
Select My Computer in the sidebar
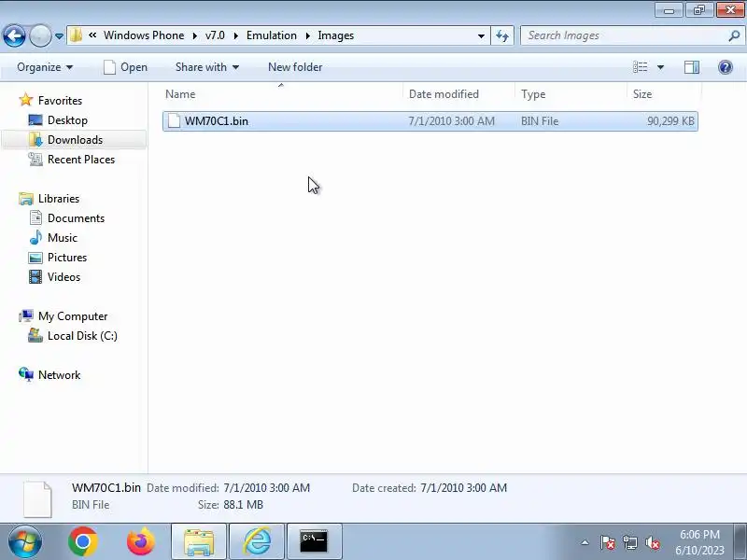click(x=63, y=316)
